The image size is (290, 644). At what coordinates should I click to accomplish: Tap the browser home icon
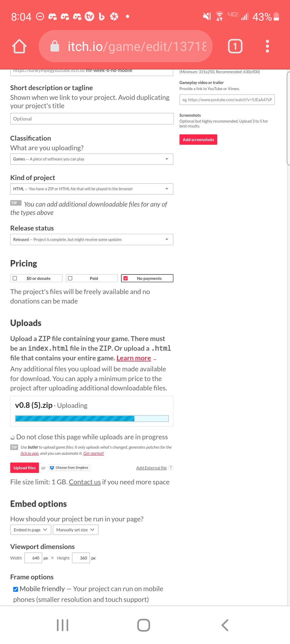[19, 46]
